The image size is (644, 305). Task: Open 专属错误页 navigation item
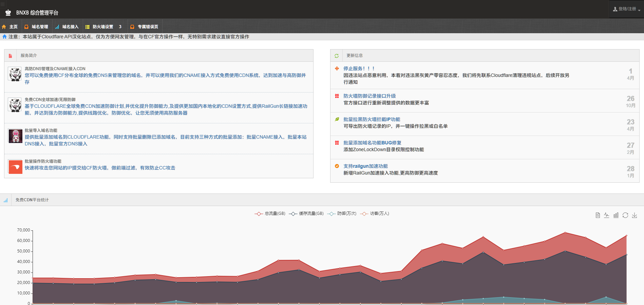coord(145,27)
